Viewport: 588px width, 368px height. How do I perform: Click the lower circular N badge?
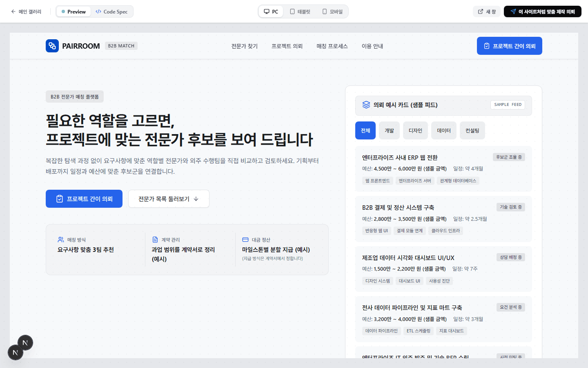16,352
